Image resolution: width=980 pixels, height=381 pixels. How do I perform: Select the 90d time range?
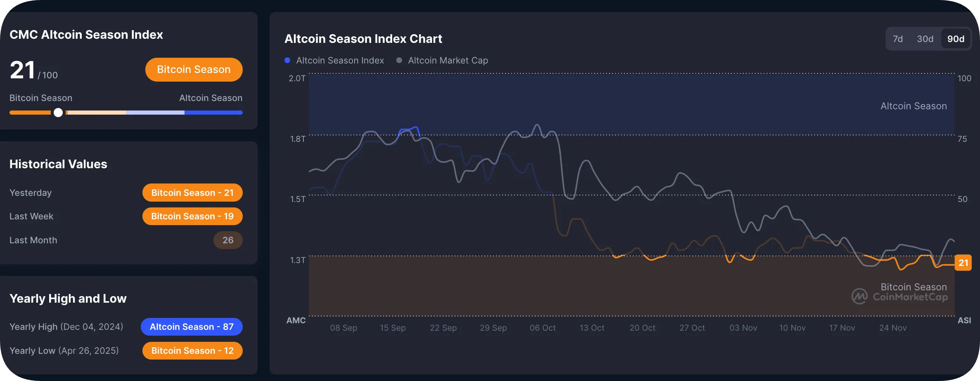956,38
